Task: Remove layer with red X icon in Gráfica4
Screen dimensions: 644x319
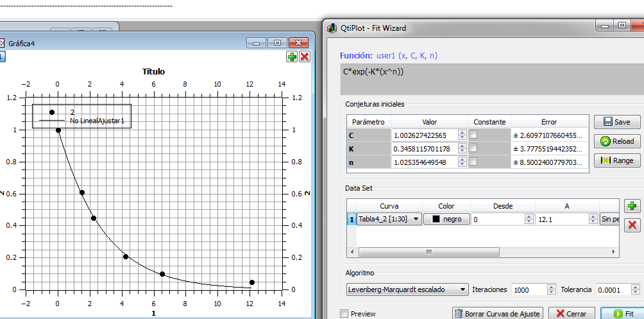Action: (304, 56)
